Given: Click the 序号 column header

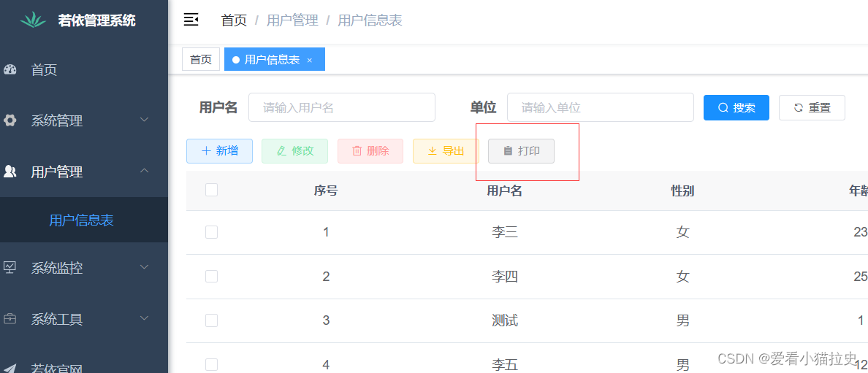Looking at the screenshot, I should pos(326,191).
